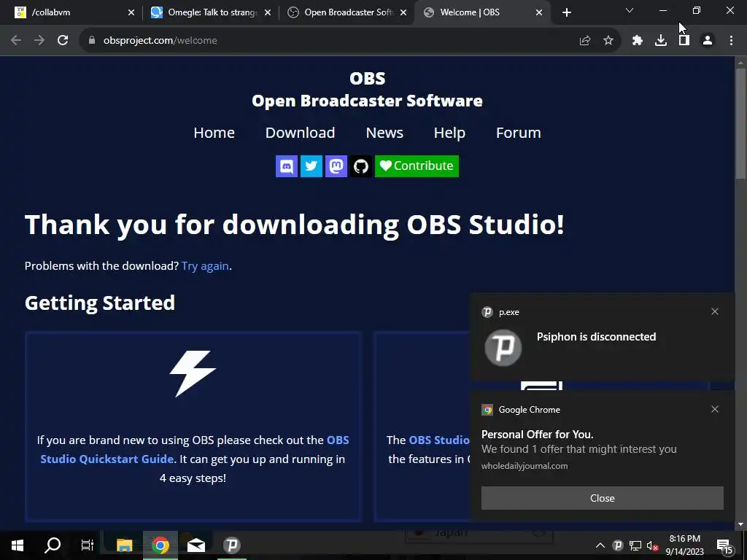This screenshot has height=560, width=747.
Task: Open the Chrome profile icon
Action: tap(708, 41)
